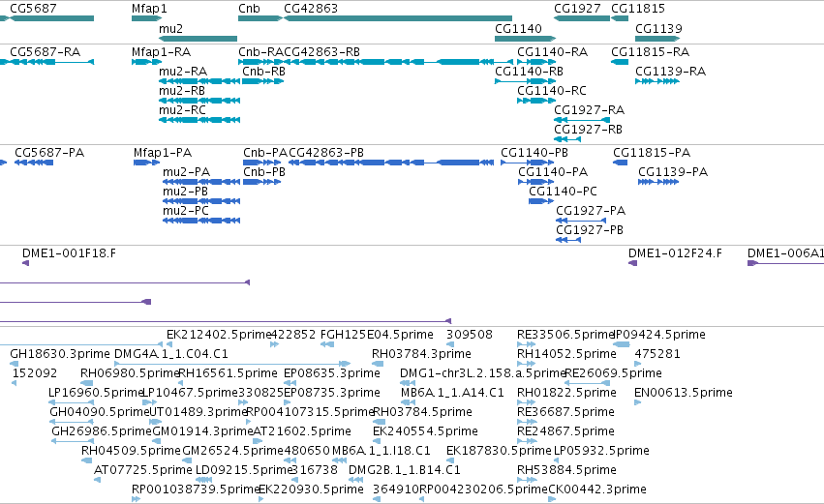This screenshot has height=504, width=824.
Task: Click the CG1927 gene label
Action: pos(577,9)
